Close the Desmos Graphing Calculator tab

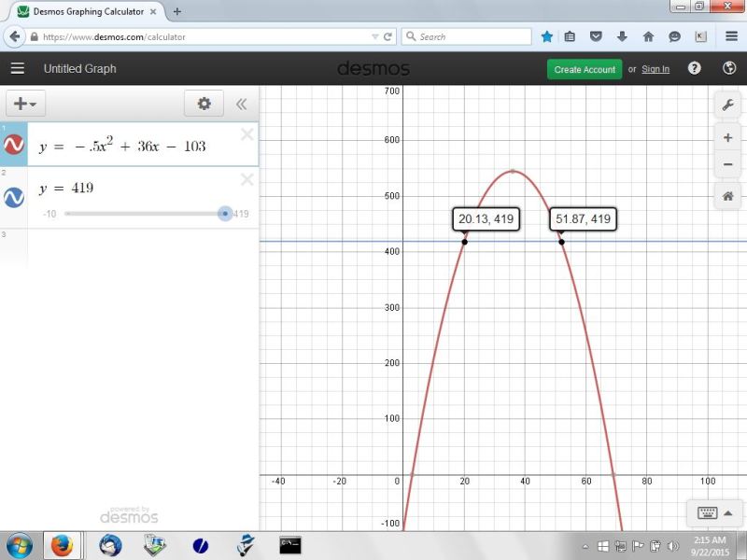click(x=153, y=11)
